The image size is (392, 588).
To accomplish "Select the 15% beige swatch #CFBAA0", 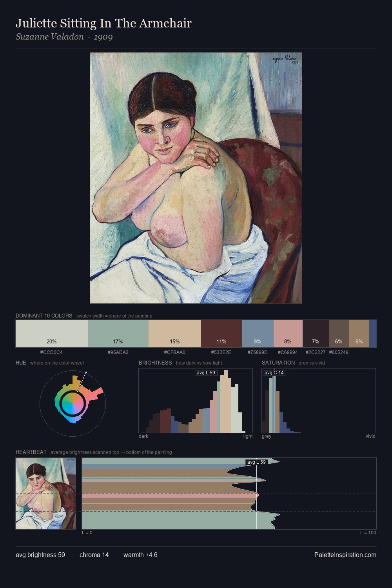I will pos(175,334).
